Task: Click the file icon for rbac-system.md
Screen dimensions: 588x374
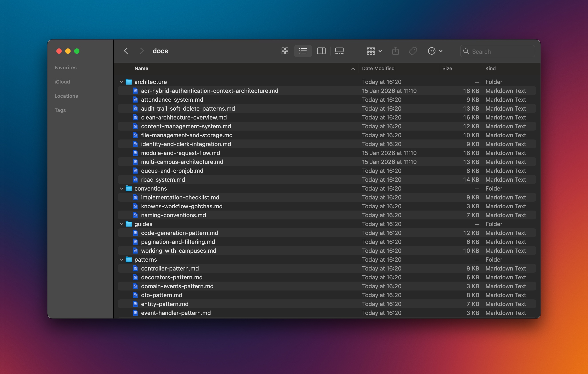Action: [135, 180]
